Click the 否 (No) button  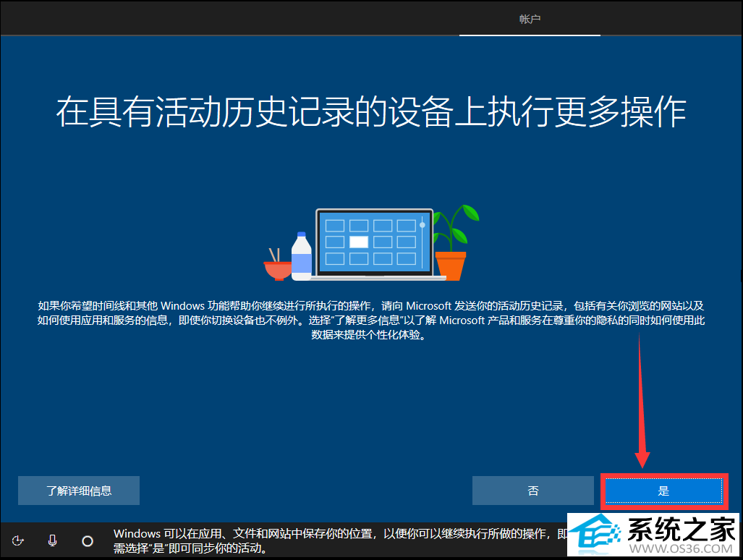[533, 491]
